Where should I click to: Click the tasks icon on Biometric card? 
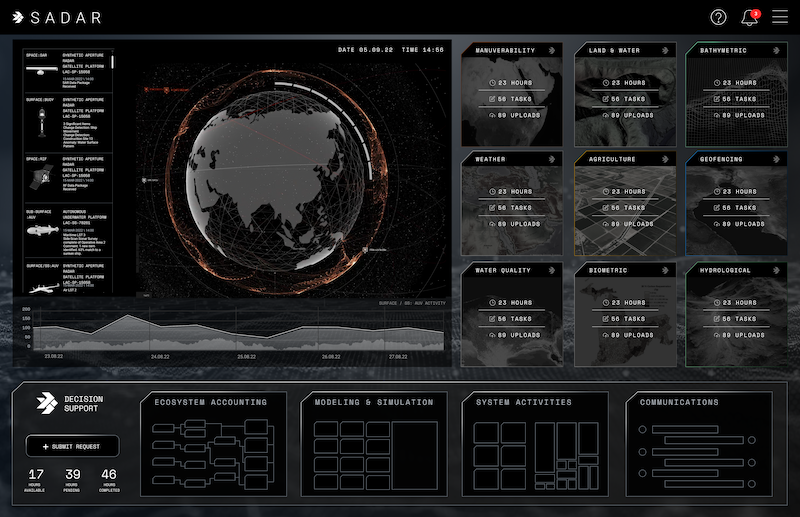[606, 319]
